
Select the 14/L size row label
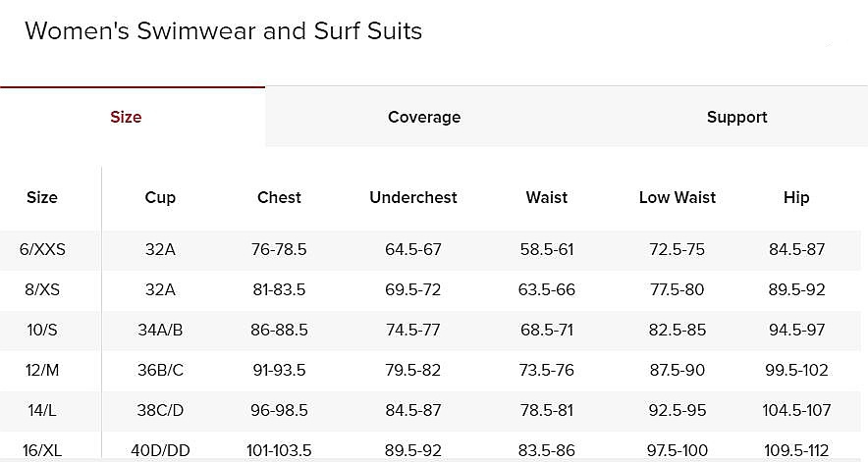[x=42, y=410]
